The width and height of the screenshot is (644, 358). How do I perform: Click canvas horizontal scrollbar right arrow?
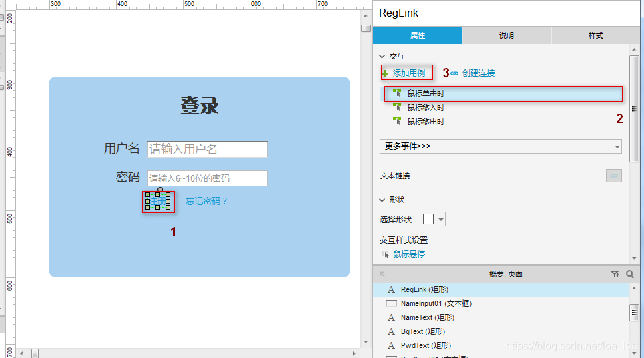click(354, 353)
